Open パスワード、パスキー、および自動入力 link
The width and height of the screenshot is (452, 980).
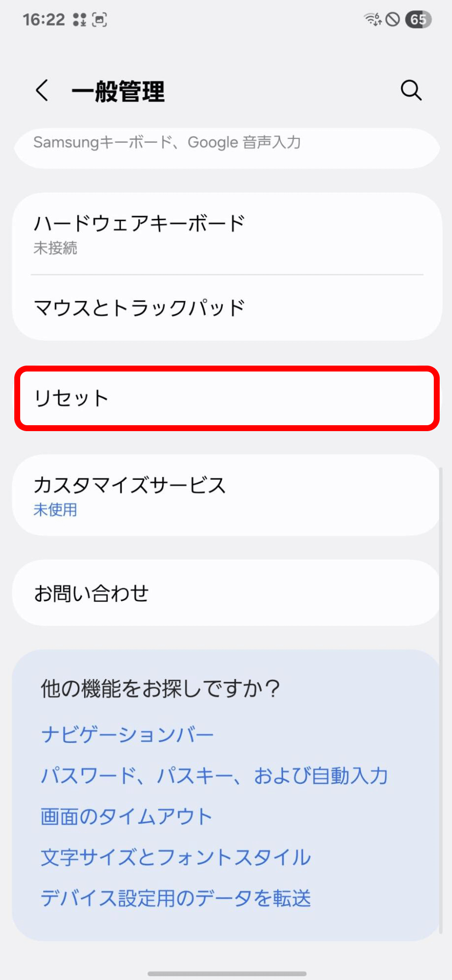coord(214,776)
